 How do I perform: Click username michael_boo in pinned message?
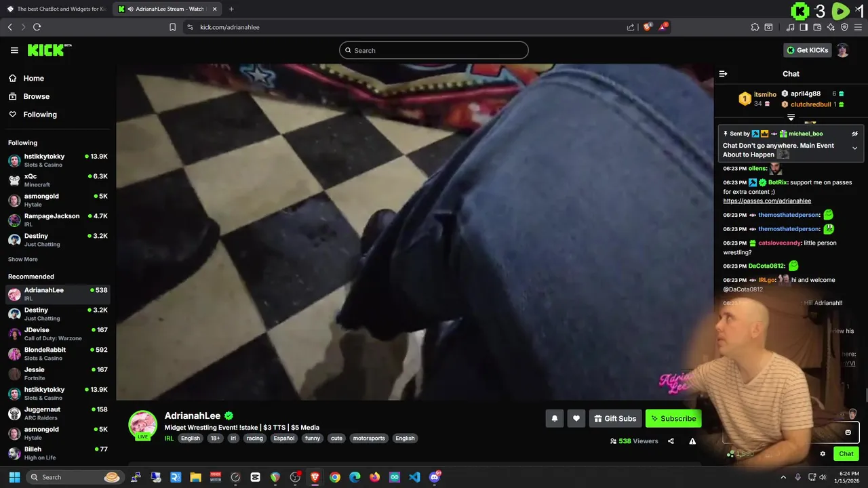pos(806,134)
